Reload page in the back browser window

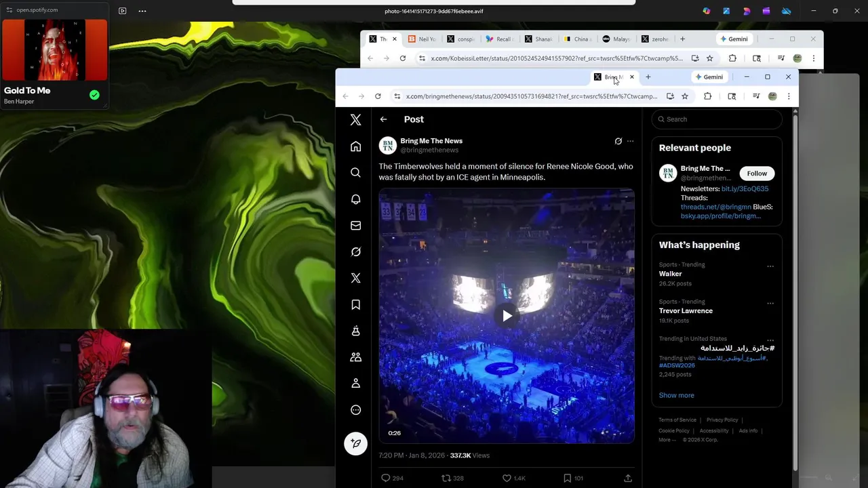coord(403,58)
